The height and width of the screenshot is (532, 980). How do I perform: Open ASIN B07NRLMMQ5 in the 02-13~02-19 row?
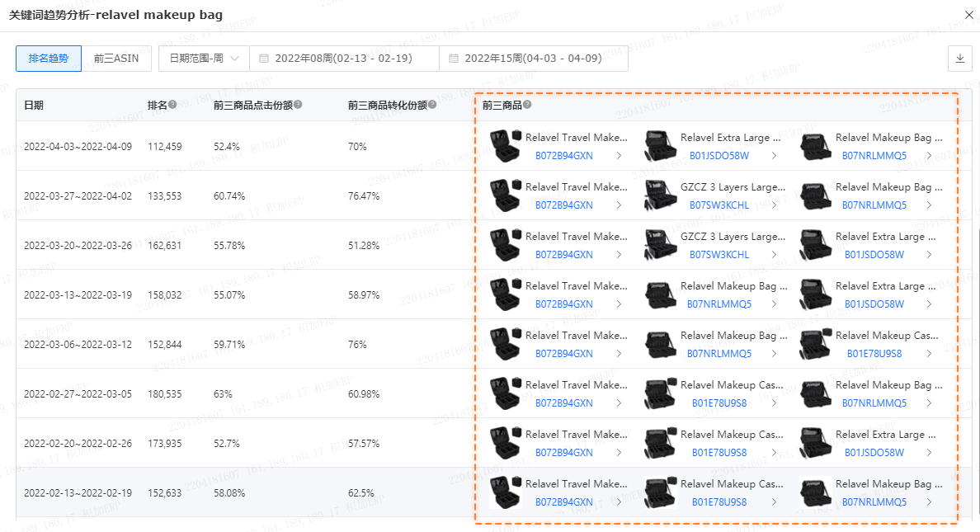(x=874, y=502)
